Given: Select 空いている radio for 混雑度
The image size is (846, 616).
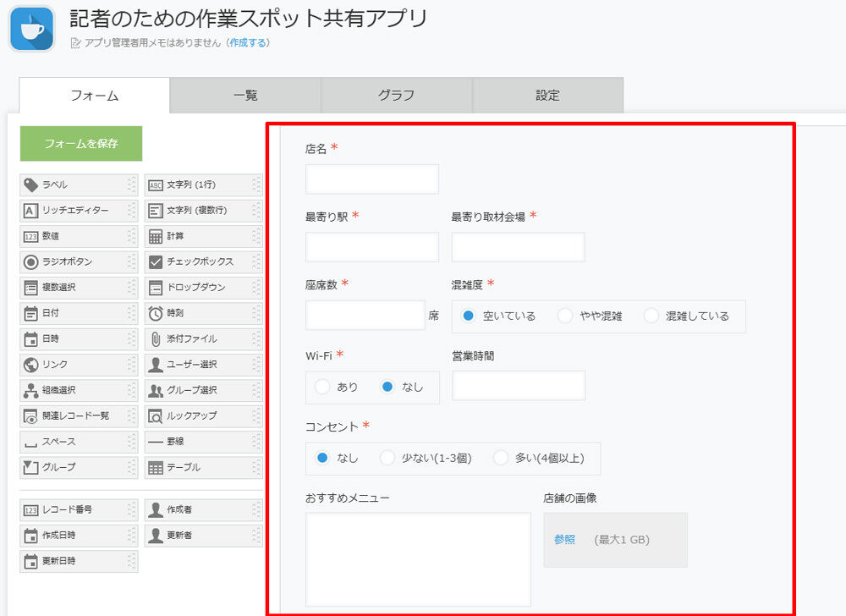Looking at the screenshot, I should coord(469,316).
